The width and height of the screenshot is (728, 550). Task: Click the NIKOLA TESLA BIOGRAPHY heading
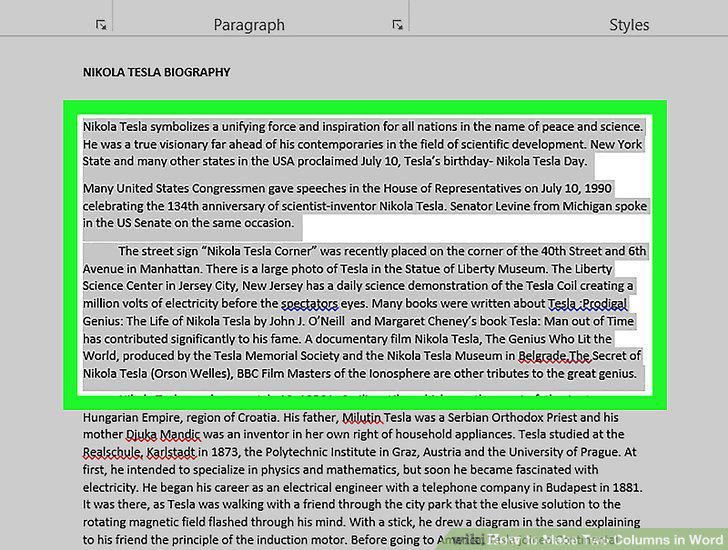click(156, 72)
